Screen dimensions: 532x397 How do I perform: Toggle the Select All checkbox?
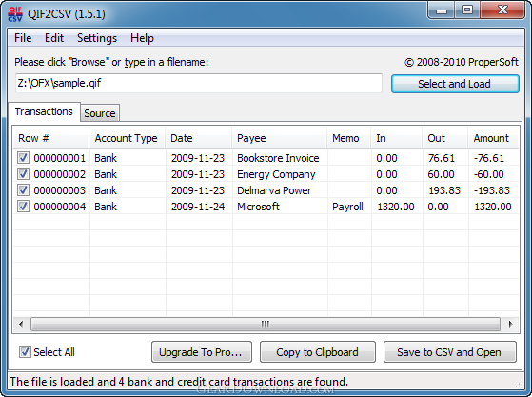25,352
